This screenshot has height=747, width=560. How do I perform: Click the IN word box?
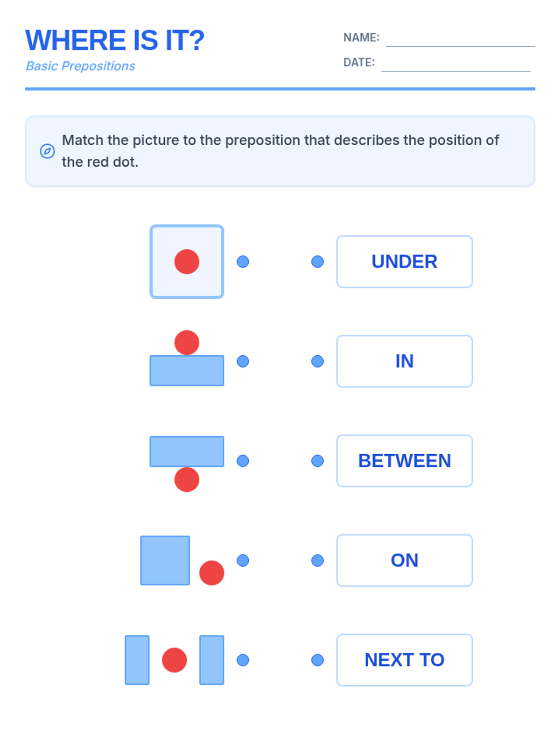[x=405, y=361]
